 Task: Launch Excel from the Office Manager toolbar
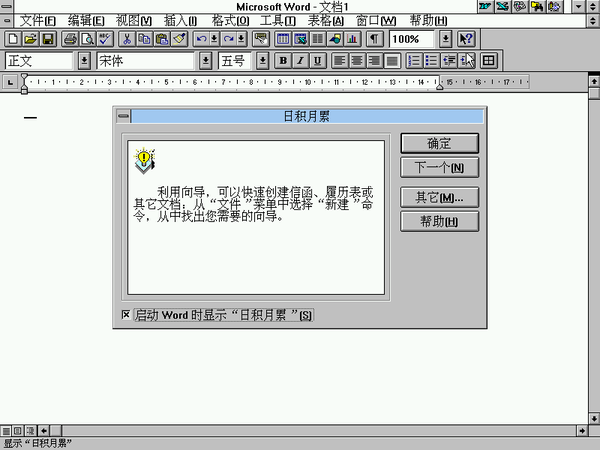click(502, 7)
